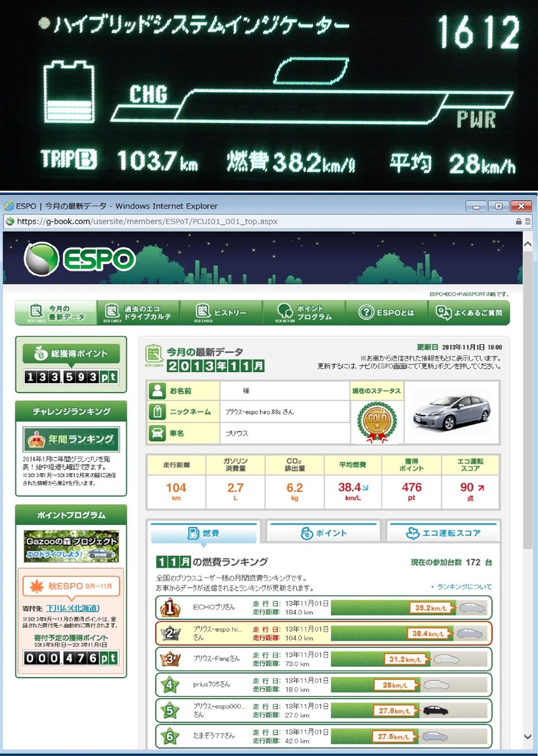Click the 000,476pt donation points counter
538x756 pixels.
click(71, 657)
